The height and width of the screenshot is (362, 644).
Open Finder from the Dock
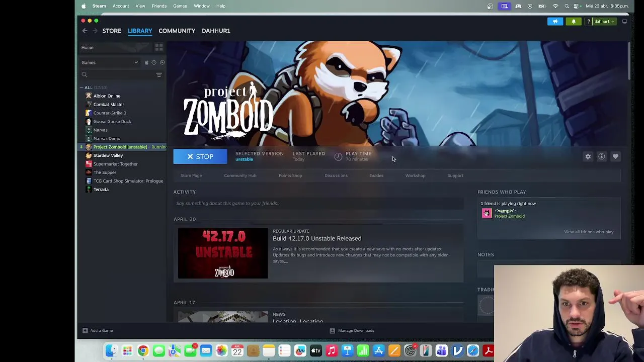tap(111, 350)
